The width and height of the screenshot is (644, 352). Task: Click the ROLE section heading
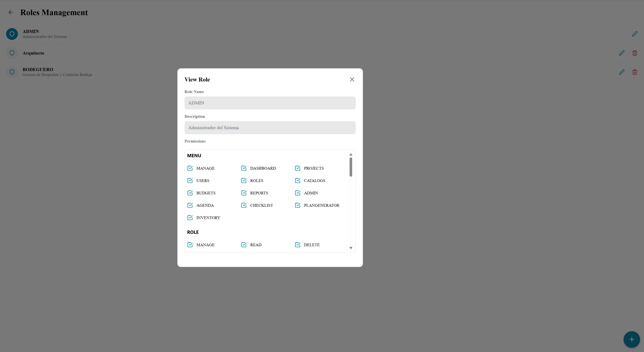tap(193, 232)
